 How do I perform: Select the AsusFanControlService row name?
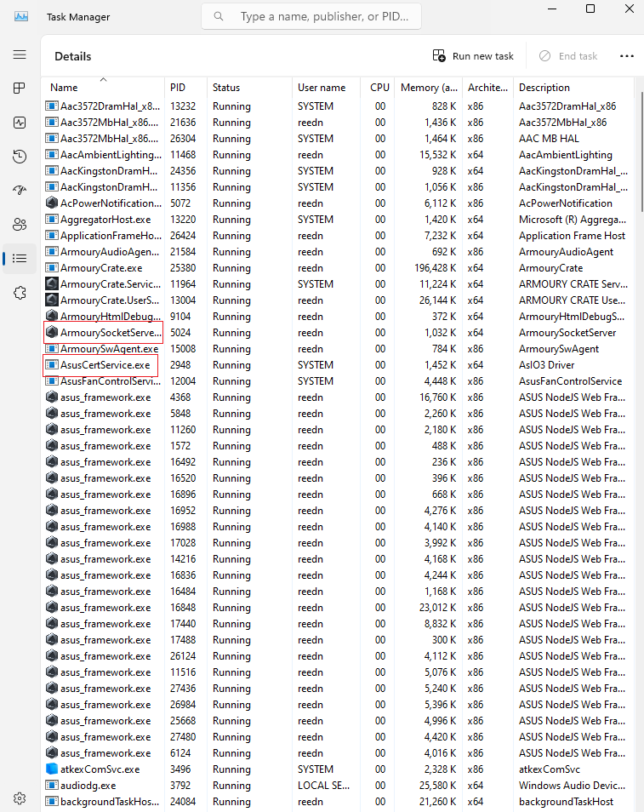pos(111,381)
